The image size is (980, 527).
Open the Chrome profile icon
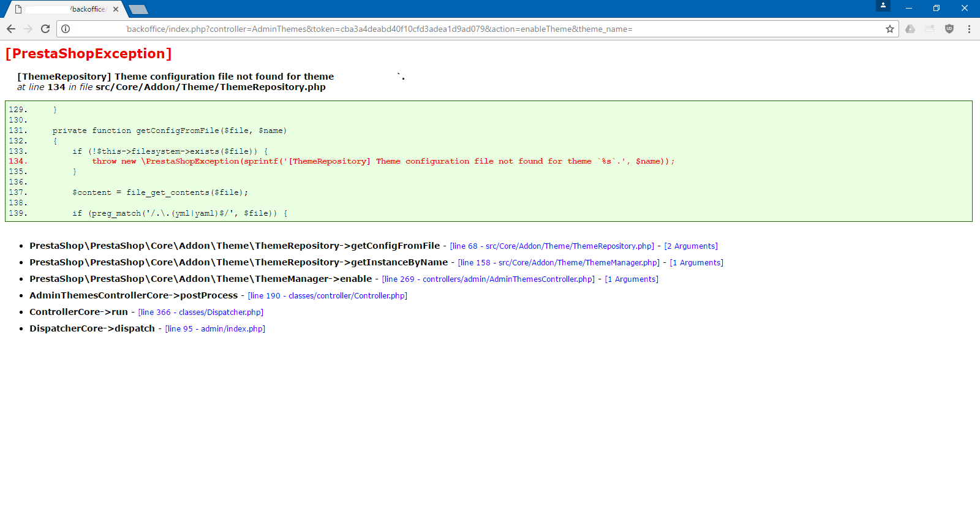883,6
